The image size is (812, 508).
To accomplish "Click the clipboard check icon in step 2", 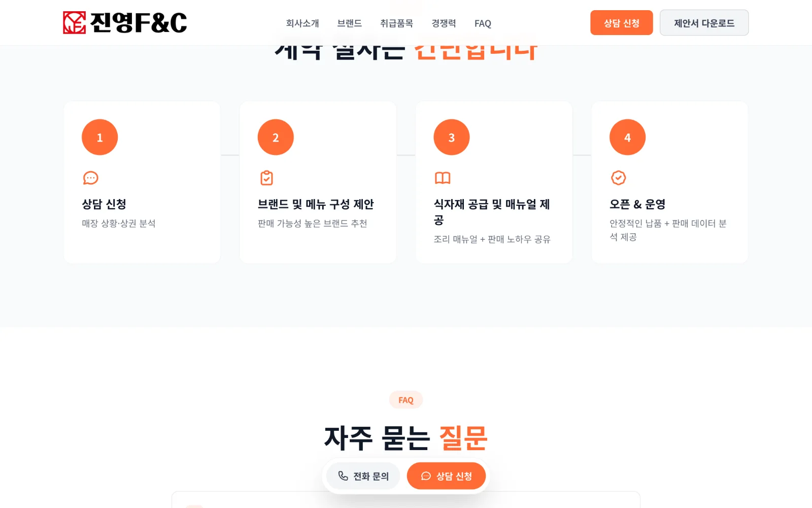I will click(x=266, y=178).
